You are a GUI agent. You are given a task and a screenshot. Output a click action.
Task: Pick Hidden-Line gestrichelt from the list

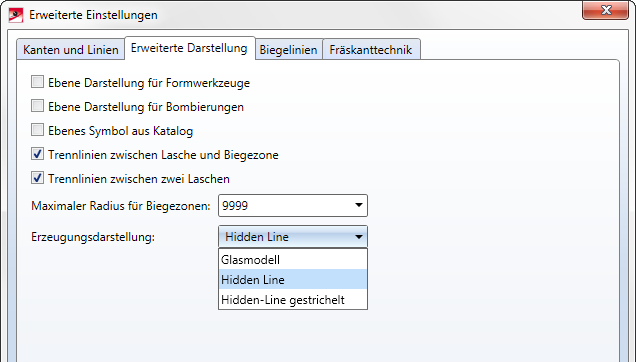pyautogui.click(x=293, y=300)
